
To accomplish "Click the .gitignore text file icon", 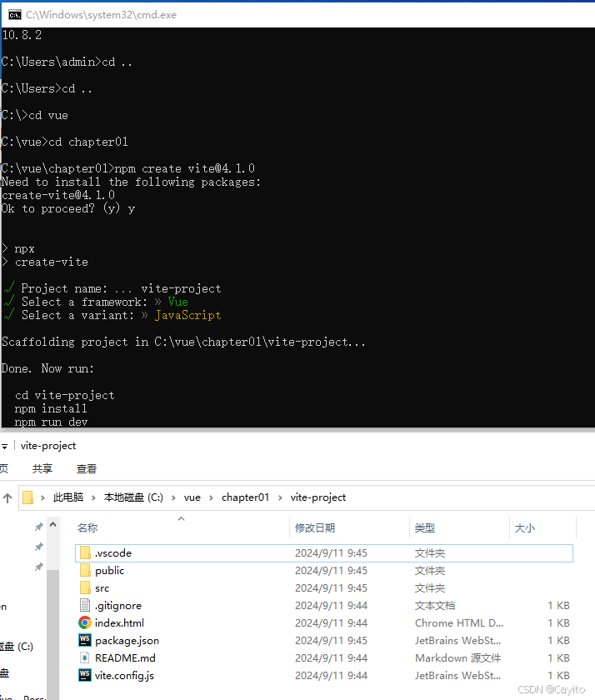I will point(85,605).
